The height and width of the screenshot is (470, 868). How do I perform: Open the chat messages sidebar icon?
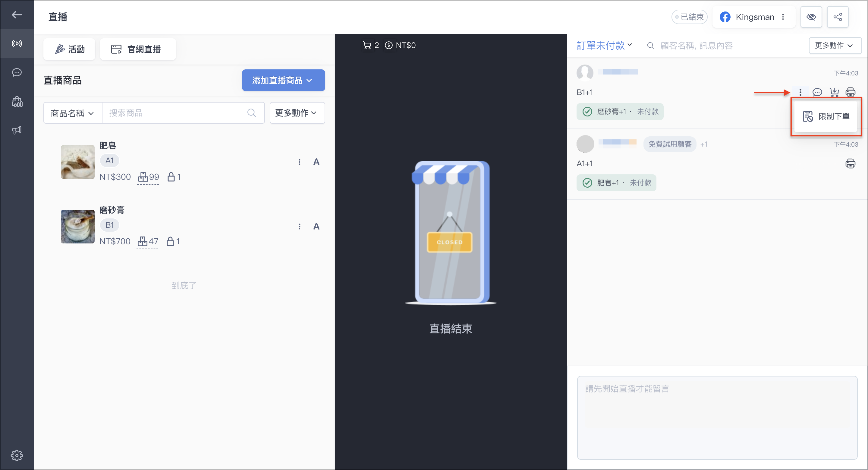17,72
